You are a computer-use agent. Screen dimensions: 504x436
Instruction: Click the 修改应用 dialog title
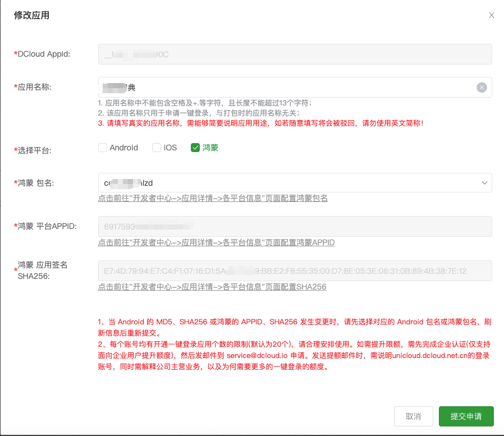(31, 16)
